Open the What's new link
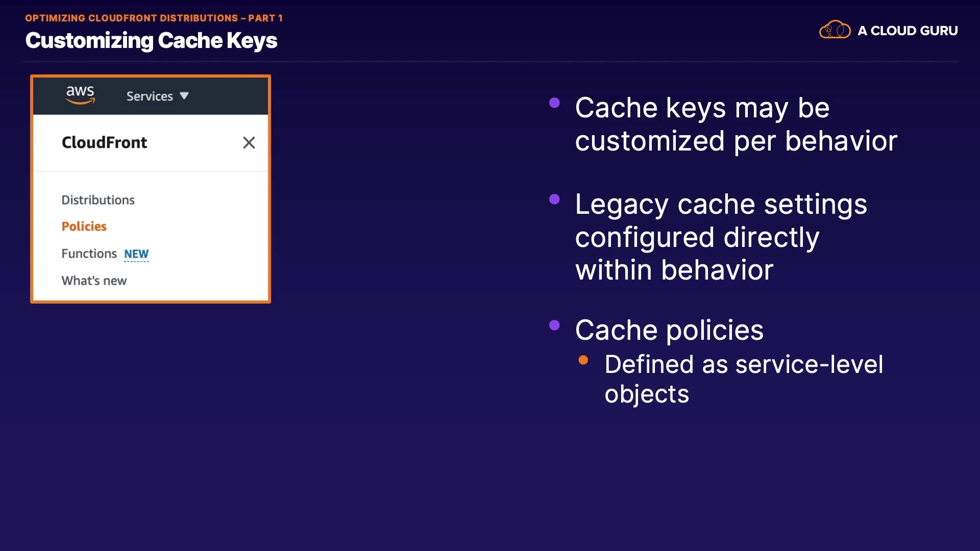 click(94, 281)
